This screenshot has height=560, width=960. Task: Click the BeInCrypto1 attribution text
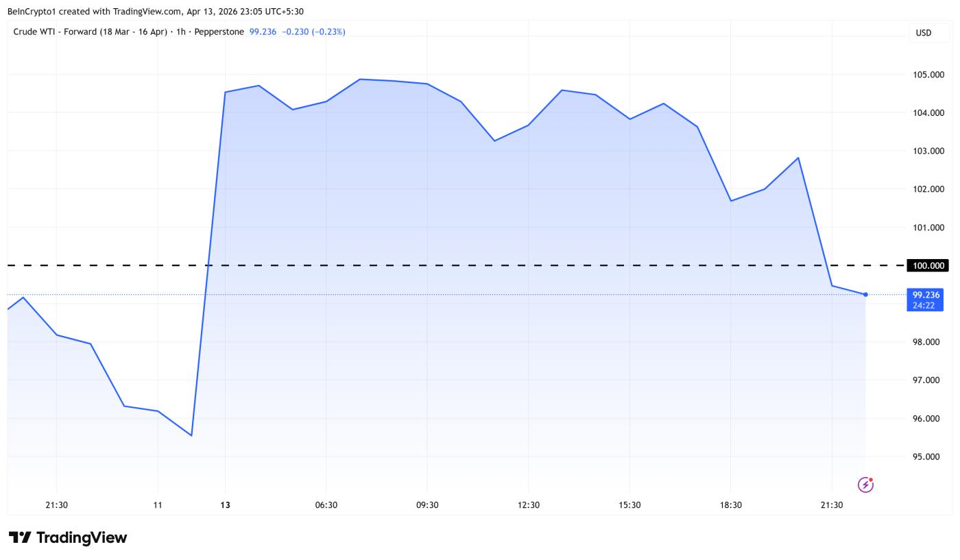(32, 12)
